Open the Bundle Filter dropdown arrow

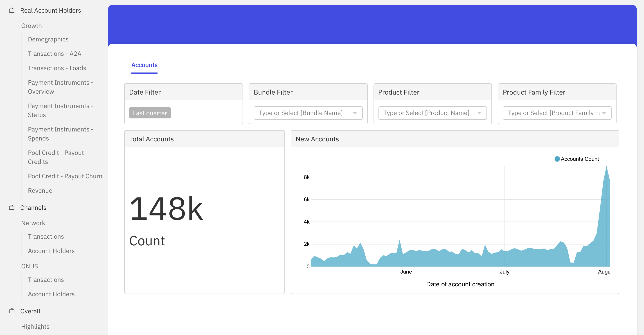[x=355, y=113]
